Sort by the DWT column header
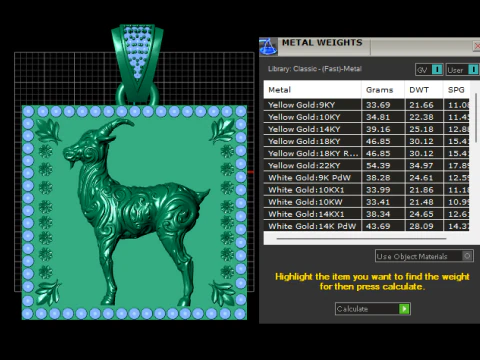Viewport: 480px width, 360px height. pos(424,90)
